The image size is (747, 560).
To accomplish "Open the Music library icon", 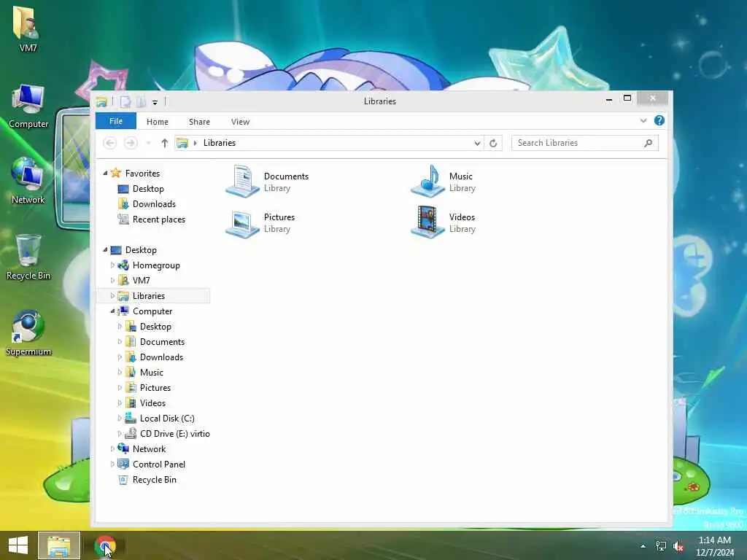I will click(x=427, y=182).
